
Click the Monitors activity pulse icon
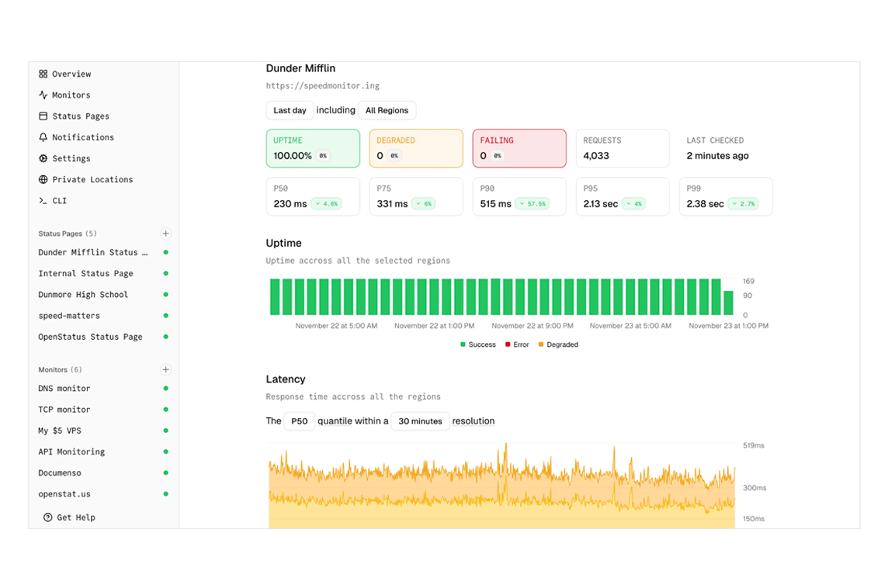43,95
